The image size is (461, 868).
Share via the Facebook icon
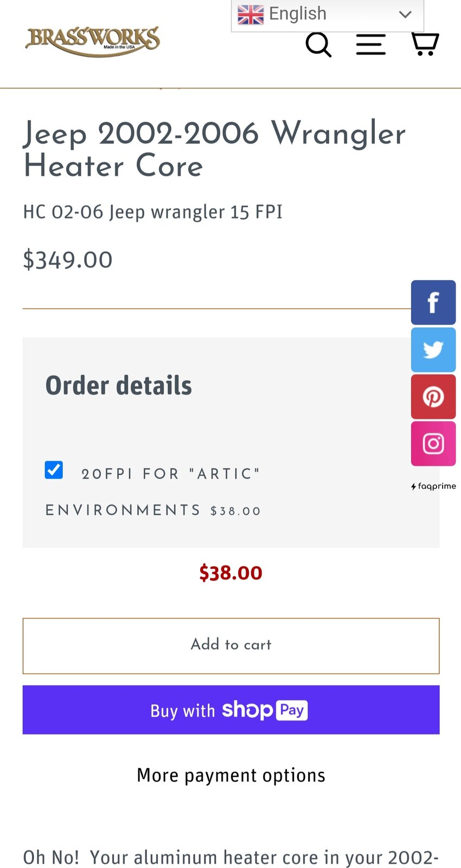(x=433, y=302)
